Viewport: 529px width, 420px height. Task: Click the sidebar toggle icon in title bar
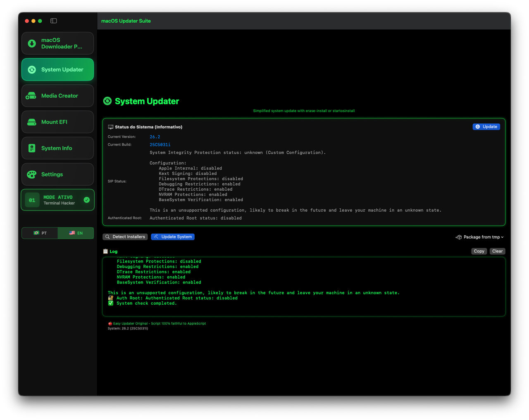point(54,21)
